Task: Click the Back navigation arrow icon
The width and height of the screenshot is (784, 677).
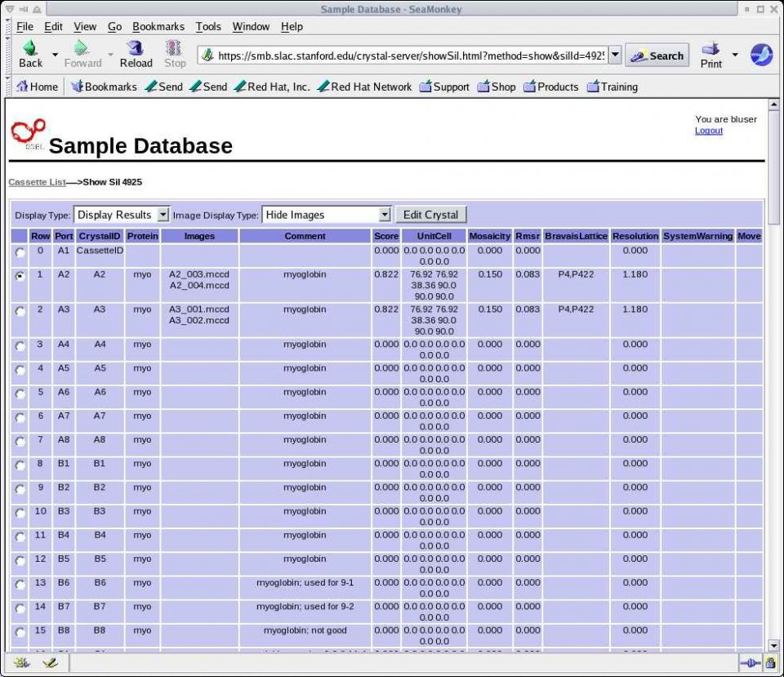Action: coord(30,49)
